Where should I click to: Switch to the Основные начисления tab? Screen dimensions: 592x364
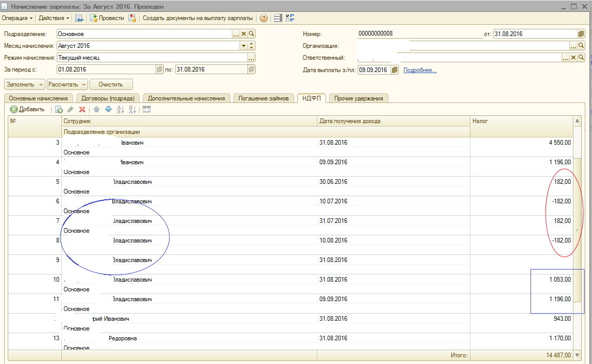[x=39, y=98]
